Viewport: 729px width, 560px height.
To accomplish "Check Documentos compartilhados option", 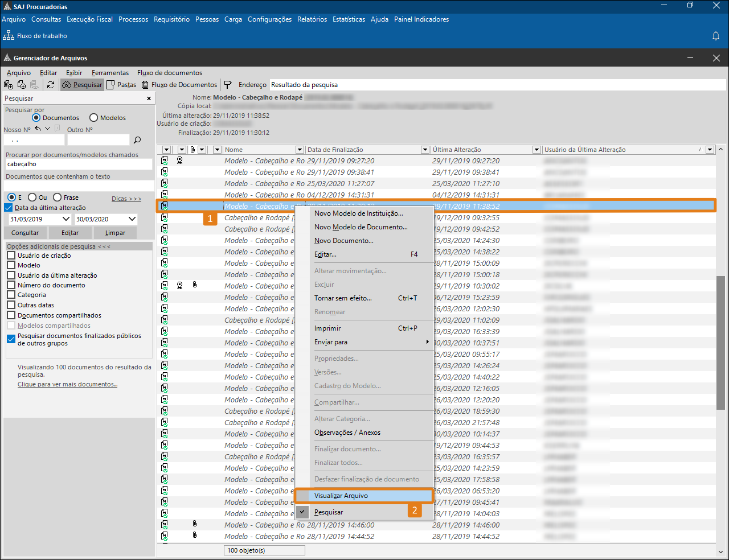I will [x=11, y=315].
